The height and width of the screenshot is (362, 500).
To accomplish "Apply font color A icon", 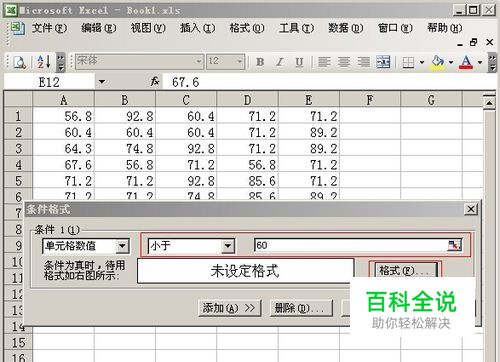I will tap(466, 62).
